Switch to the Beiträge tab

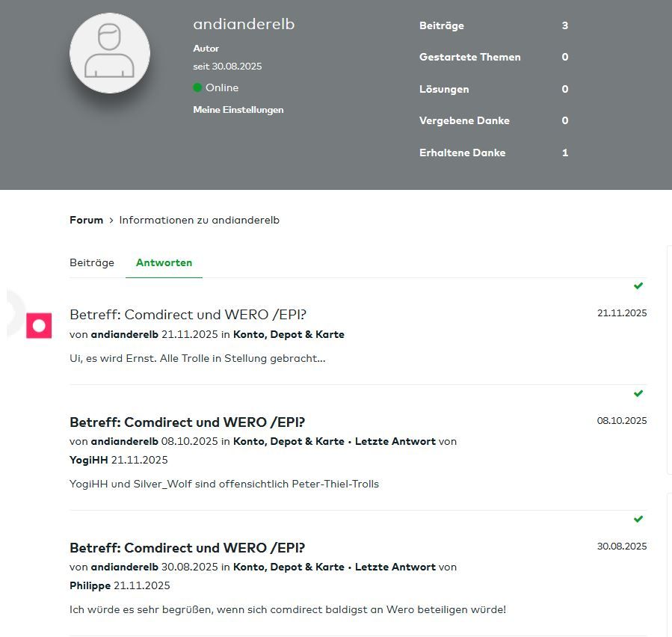[x=92, y=262]
